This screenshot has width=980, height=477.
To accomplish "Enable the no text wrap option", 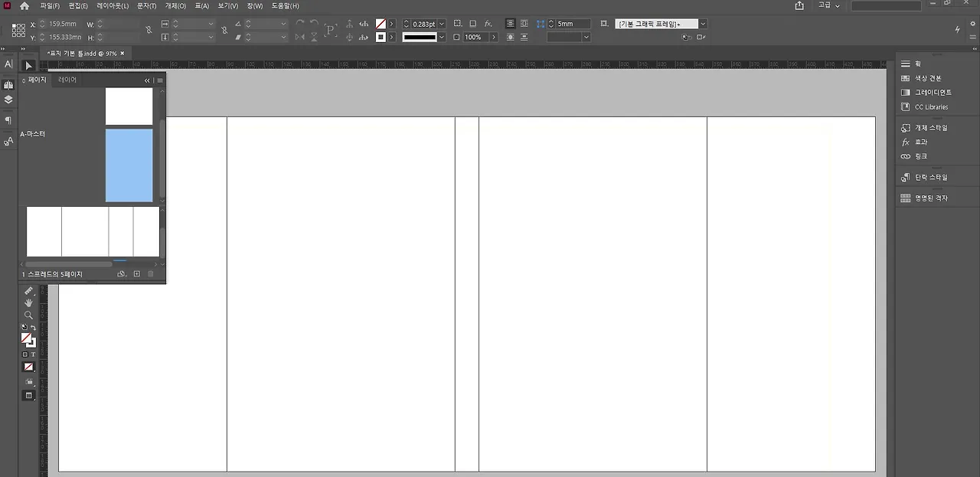I will pos(510,24).
